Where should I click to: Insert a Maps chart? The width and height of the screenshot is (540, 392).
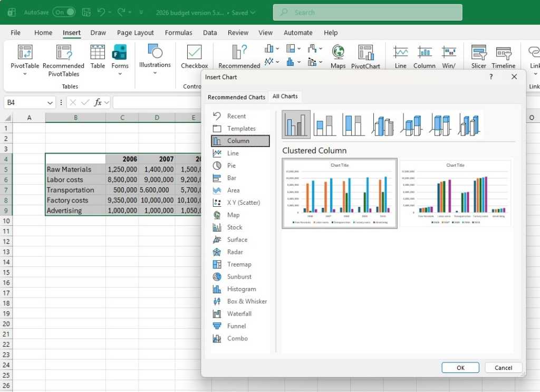click(x=337, y=55)
